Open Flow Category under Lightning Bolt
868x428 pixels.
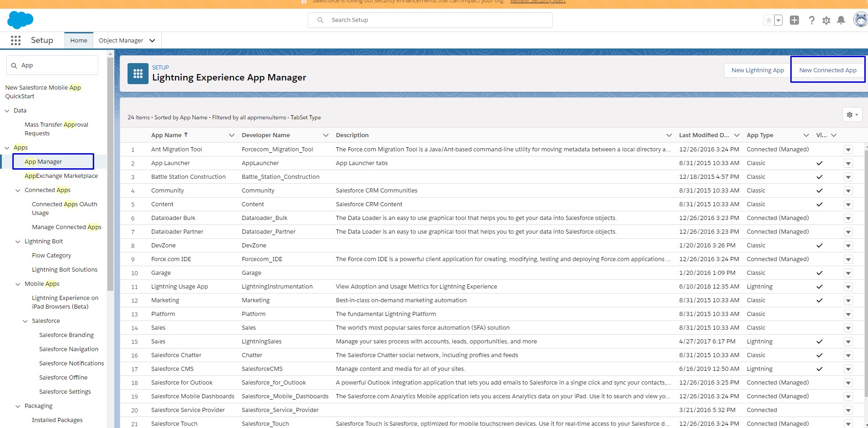(x=52, y=256)
